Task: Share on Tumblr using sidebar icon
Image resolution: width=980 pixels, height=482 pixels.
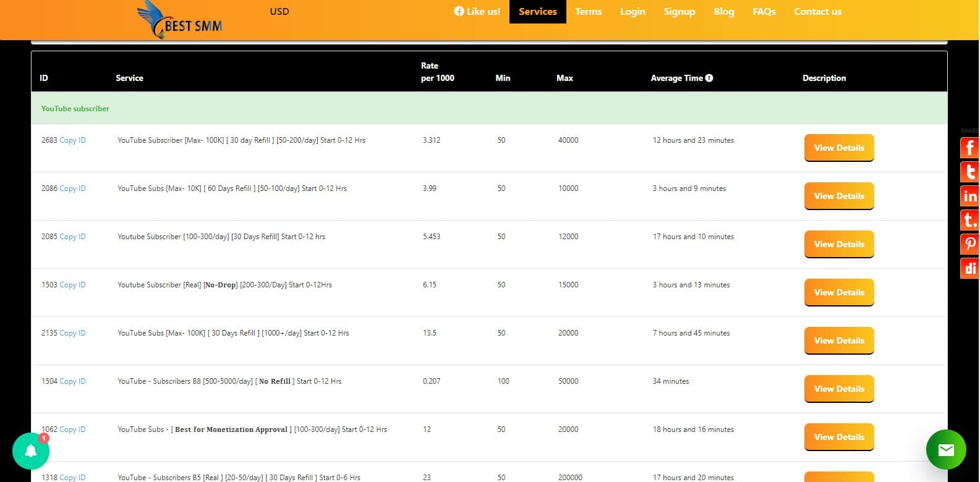Action: pyautogui.click(x=969, y=220)
